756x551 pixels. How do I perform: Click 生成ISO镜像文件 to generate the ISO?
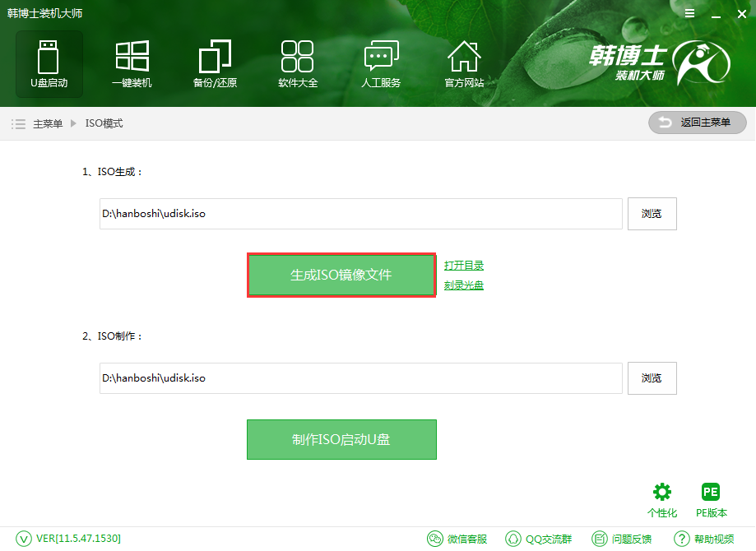tap(341, 275)
